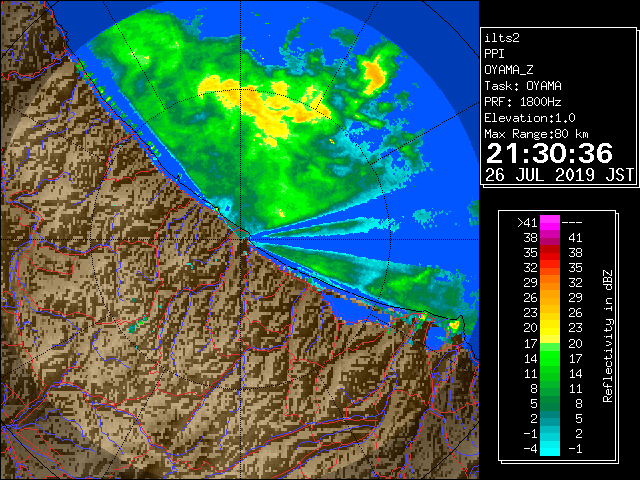Select the 'PRF: 1800Hz' line

pos(522,102)
